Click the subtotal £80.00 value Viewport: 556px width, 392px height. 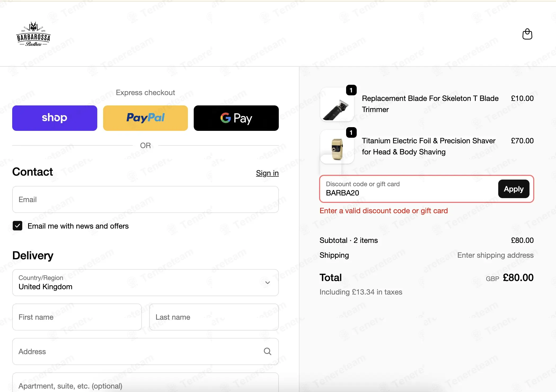(x=522, y=240)
